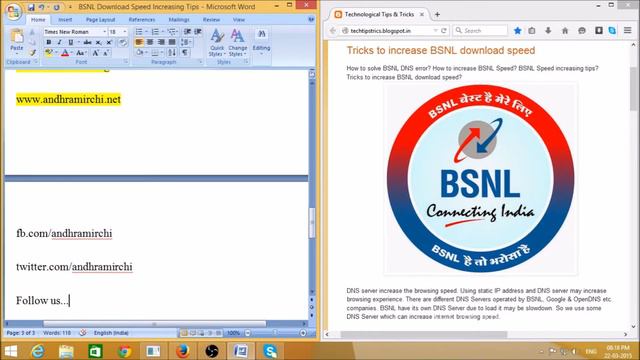Image resolution: width=640 pixels, height=360 pixels.
Task: Apply Superscript formatting
Action: (109, 42)
